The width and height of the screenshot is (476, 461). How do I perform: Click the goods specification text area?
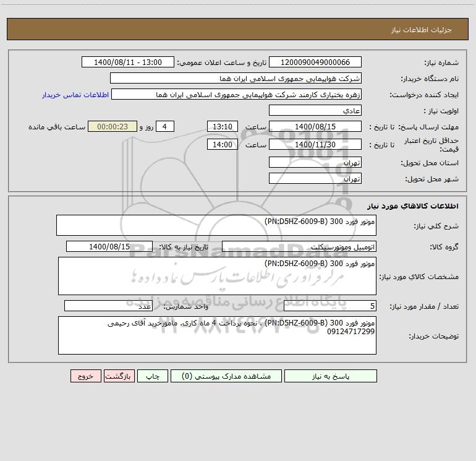click(x=217, y=276)
